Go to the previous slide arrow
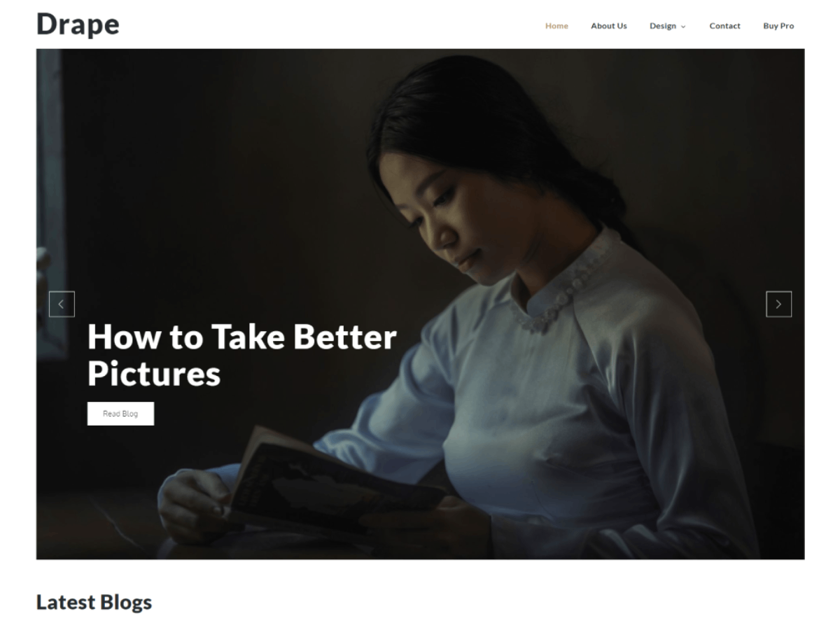840x630 pixels. [x=62, y=304]
